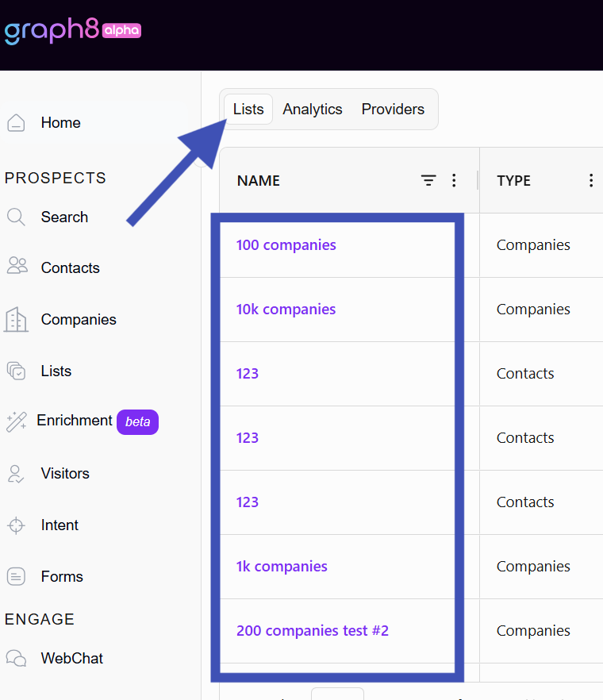Screen dimensions: 603x700
Task: Select the Search magnifier icon
Action: (16, 217)
